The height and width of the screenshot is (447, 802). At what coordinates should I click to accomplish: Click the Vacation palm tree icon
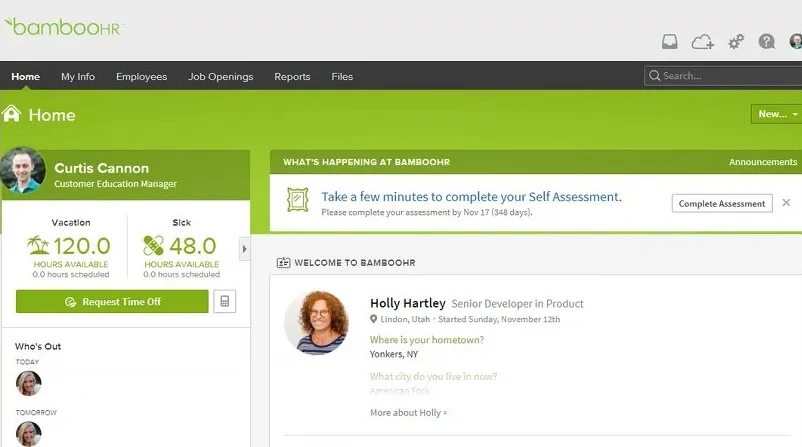point(38,245)
